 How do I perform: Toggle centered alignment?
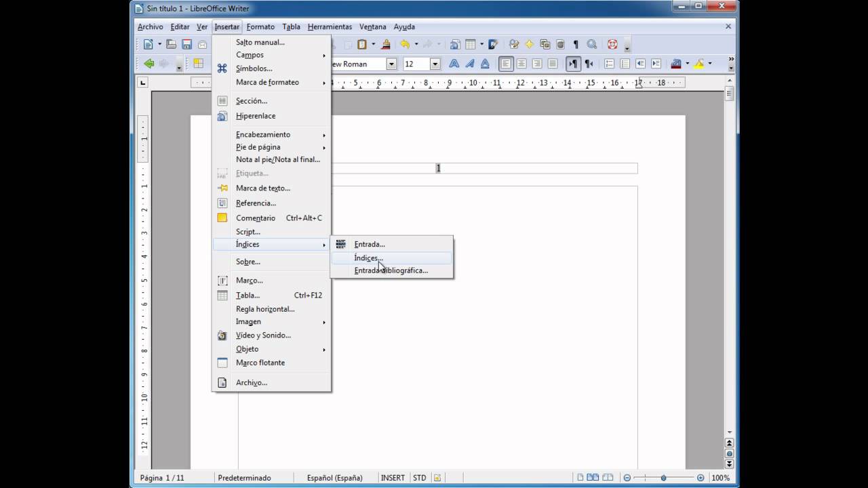[x=521, y=64]
